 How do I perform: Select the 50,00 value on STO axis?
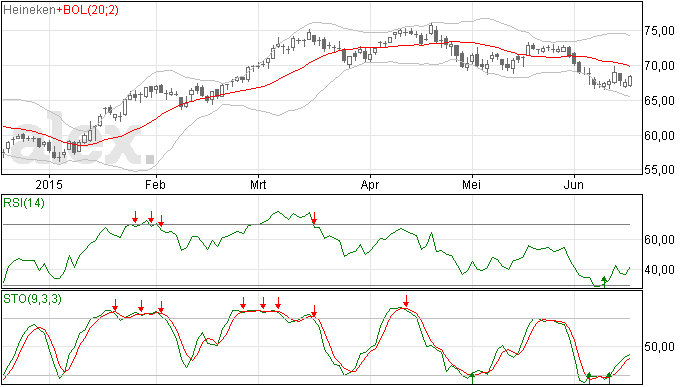[x=659, y=347]
